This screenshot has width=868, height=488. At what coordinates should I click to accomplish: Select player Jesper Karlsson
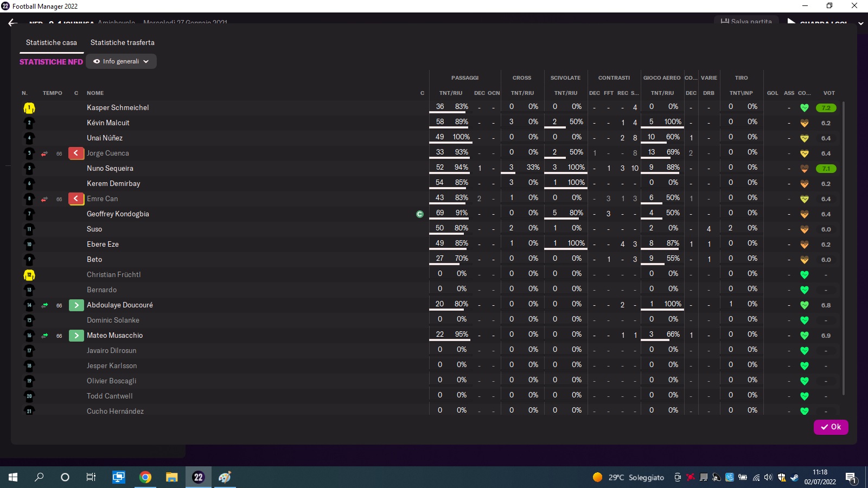pyautogui.click(x=112, y=366)
